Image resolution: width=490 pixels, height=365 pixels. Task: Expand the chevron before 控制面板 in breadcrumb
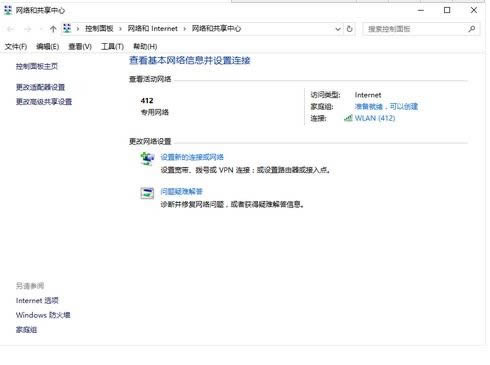(x=78, y=29)
